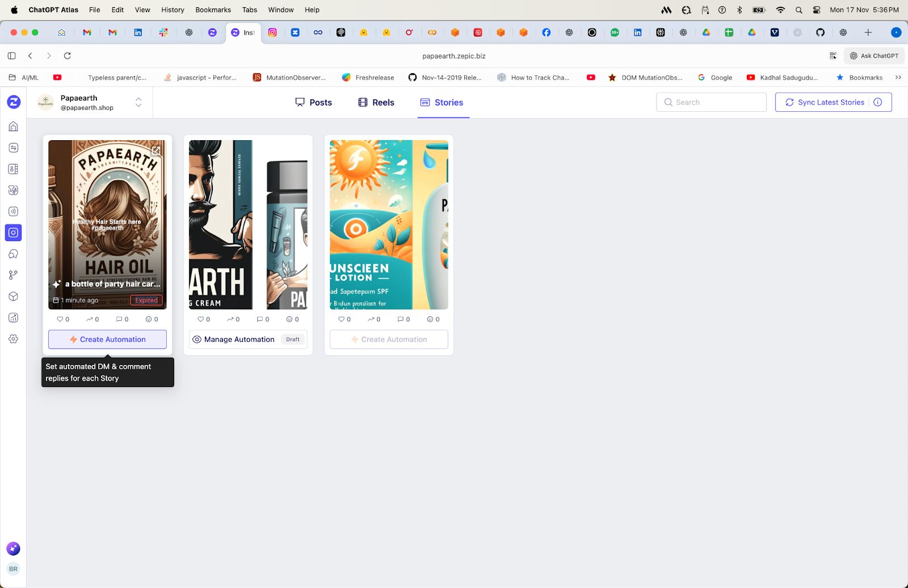
Task: Open the Zepic logo home icon
Action: point(14,102)
